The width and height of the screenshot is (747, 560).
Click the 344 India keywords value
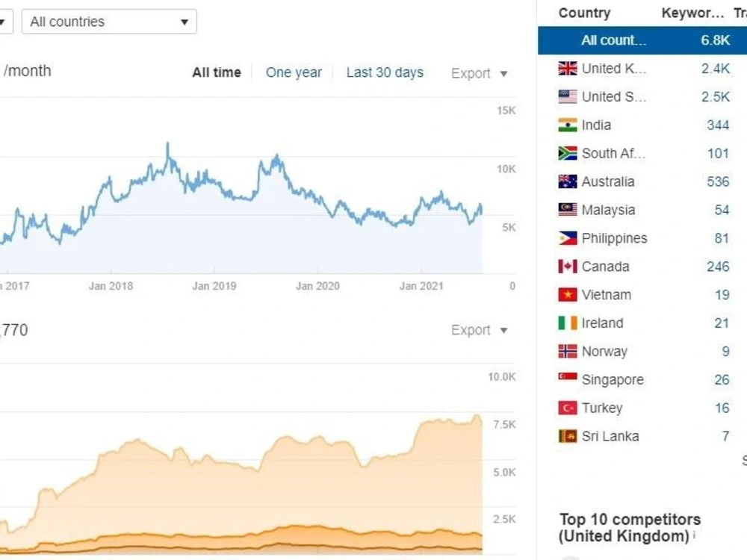tap(718, 125)
